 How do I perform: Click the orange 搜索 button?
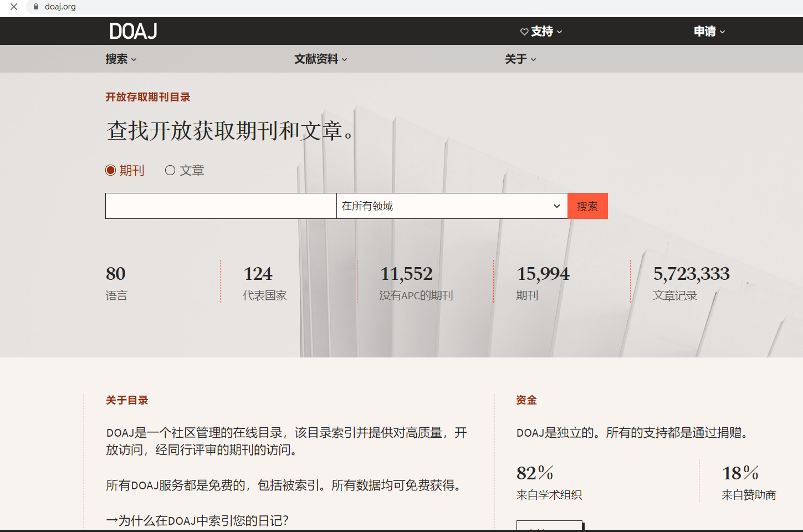pos(587,206)
